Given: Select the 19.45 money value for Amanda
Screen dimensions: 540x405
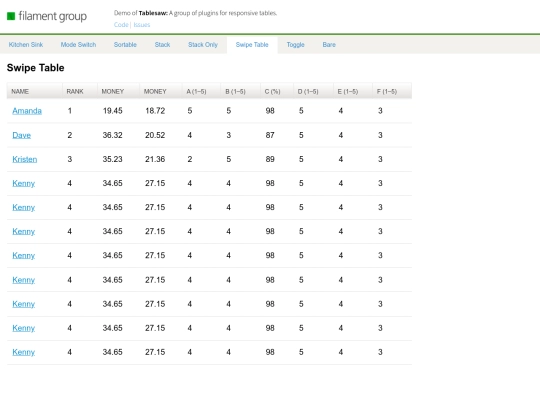Looking at the screenshot, I should (113, 111).
